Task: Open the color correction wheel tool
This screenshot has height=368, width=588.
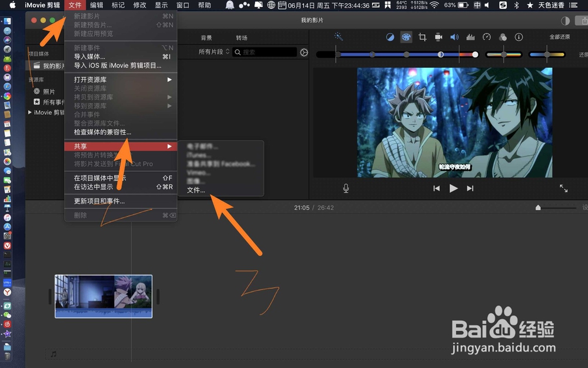Action: [x=406, y=37]
